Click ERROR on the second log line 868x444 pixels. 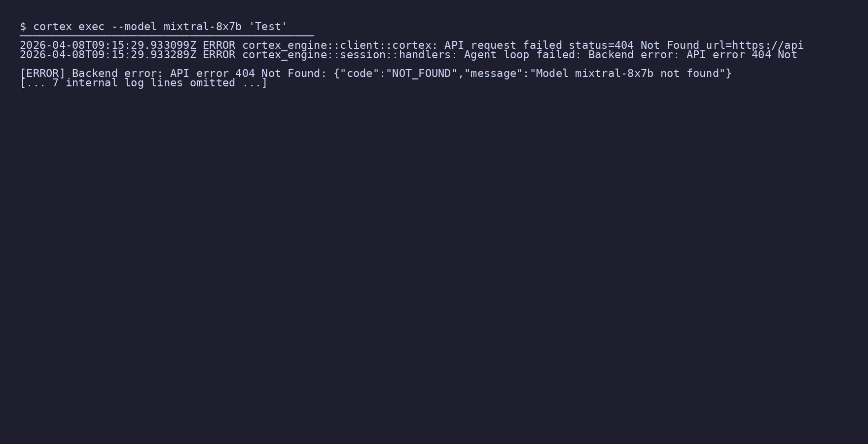coord(219,55)
